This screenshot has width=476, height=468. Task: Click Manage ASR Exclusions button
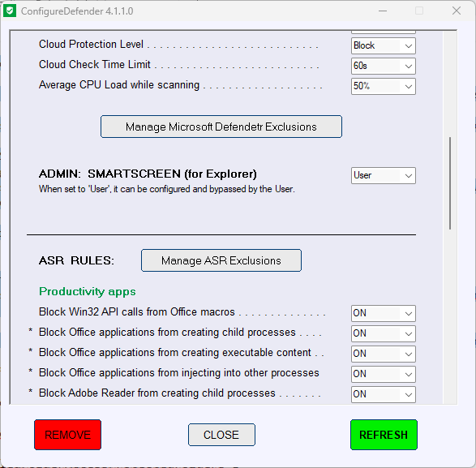(221, 260)
